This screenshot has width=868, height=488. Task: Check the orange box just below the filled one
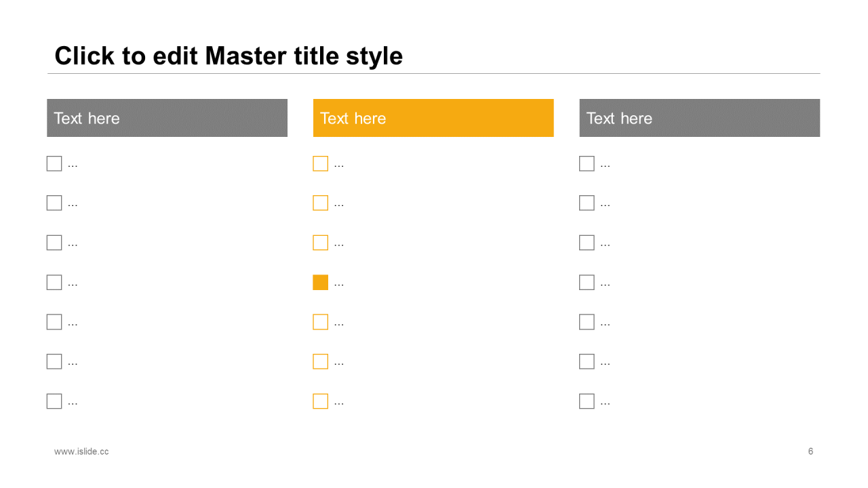[x=320, y=322]
